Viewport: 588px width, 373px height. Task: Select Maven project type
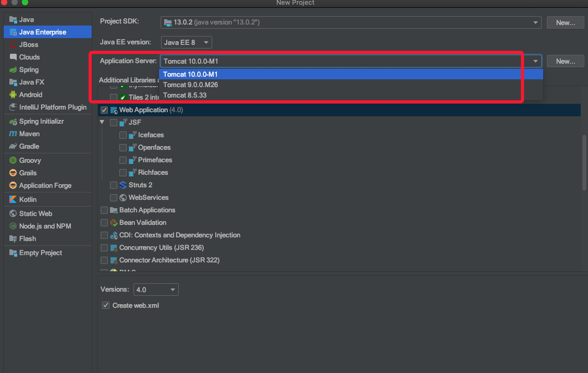click(47, 134)
